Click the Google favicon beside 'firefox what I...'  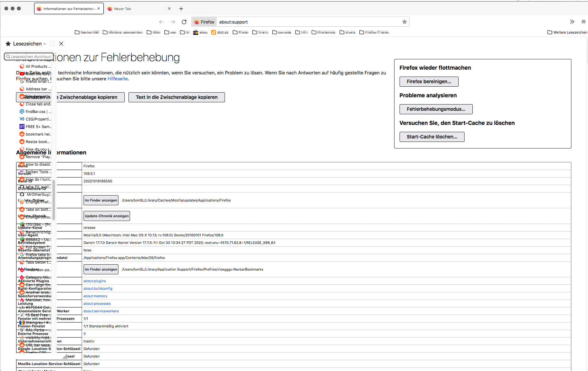[x=22, y=81]
